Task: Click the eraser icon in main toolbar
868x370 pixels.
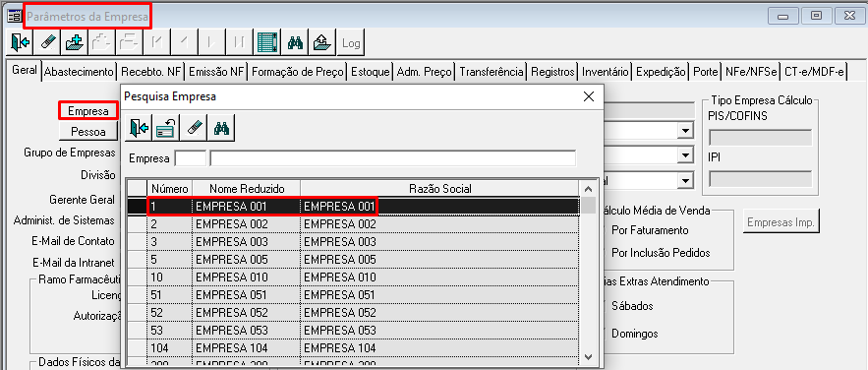Action: point(47,42)
